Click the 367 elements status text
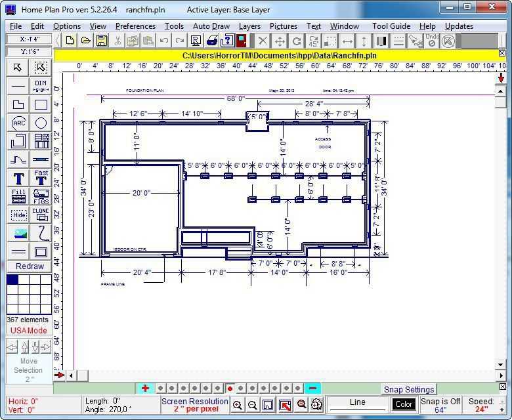Screen dimensions: 512x420 [x=28, y=320]
